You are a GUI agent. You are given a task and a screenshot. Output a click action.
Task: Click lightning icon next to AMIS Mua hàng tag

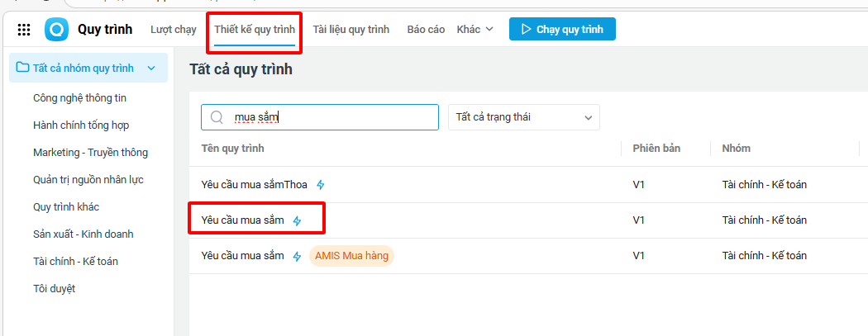(298, 257)
